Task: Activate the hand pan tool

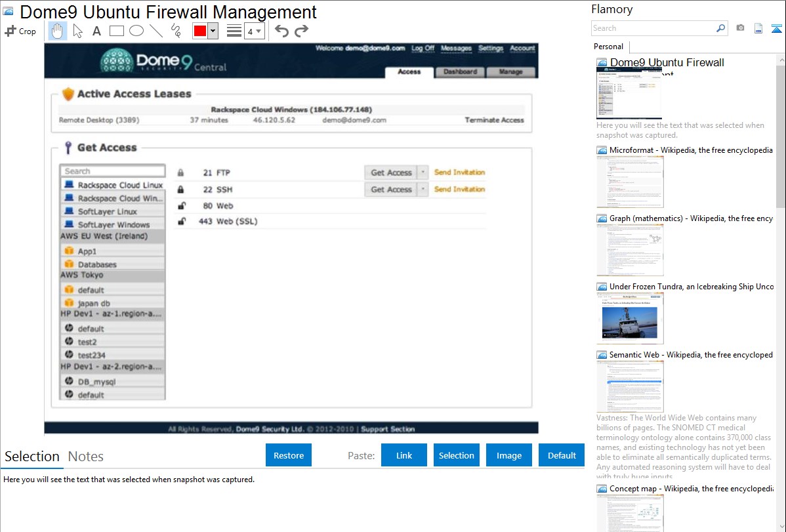Action: pos(57,31)
